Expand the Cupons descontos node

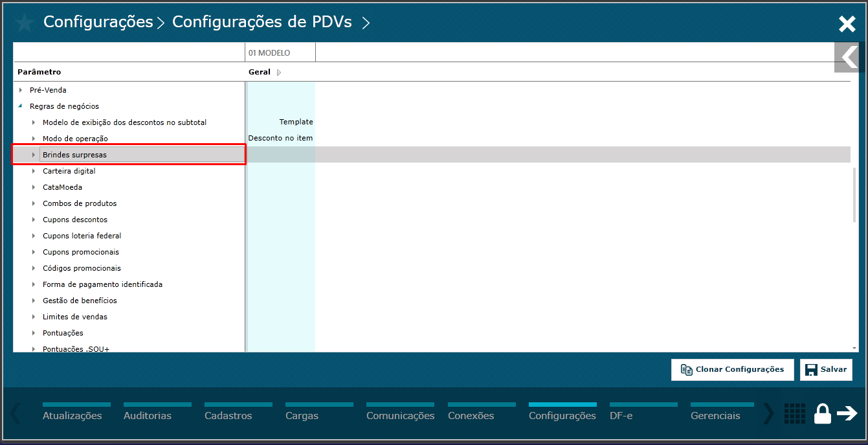pyautogui.click(x=33, y=219)
